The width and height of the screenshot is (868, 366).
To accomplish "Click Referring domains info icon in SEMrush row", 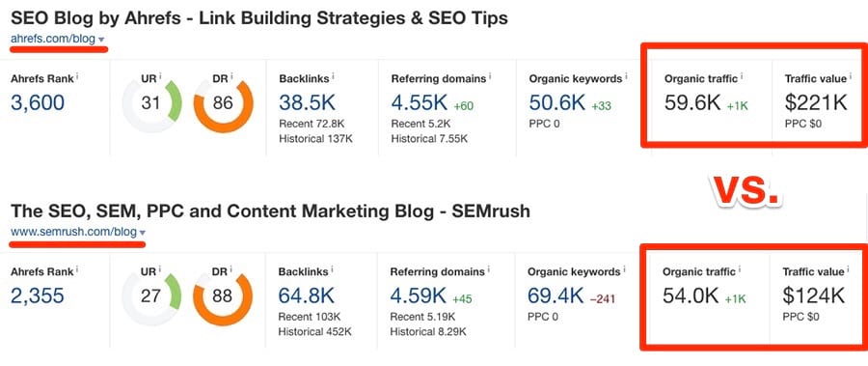I will (x=489, y=270).
